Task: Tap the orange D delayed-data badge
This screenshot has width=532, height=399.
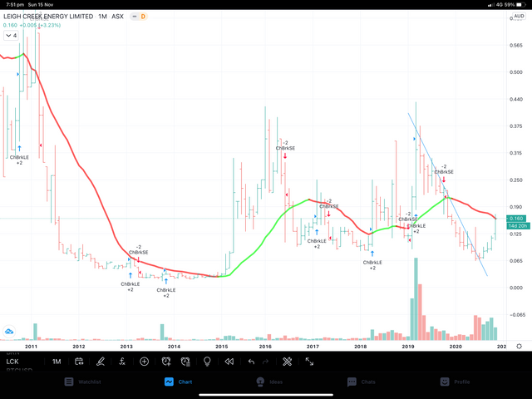Action: (143, 17)
